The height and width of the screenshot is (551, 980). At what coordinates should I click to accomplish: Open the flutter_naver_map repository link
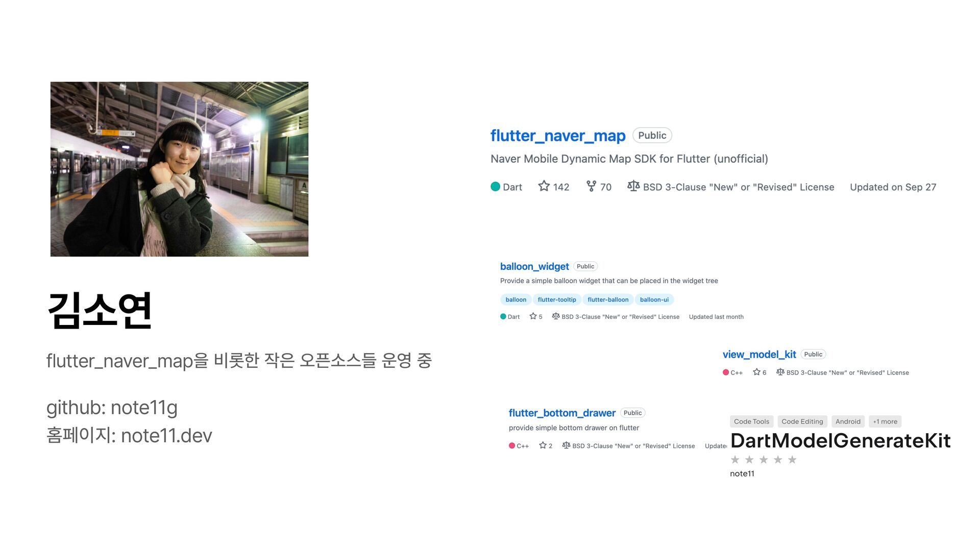point(558,136)
